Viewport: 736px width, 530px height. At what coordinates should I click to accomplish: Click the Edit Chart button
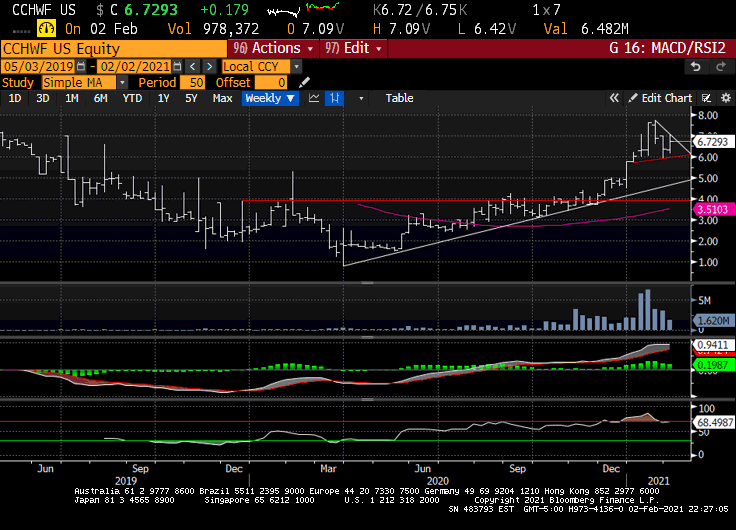click(x=660, y=98)
